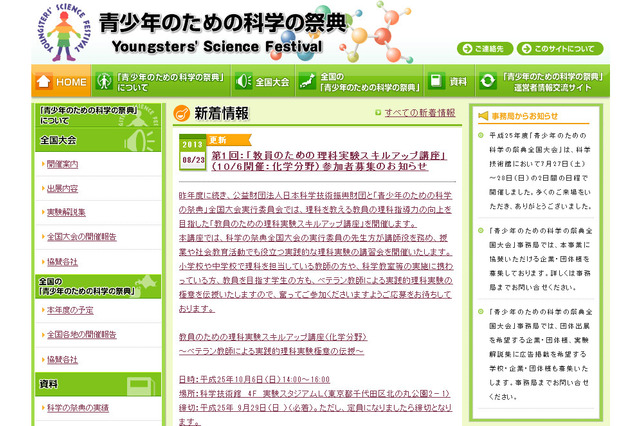Click the 資料 sidebar section header

(x=98, y=384)
